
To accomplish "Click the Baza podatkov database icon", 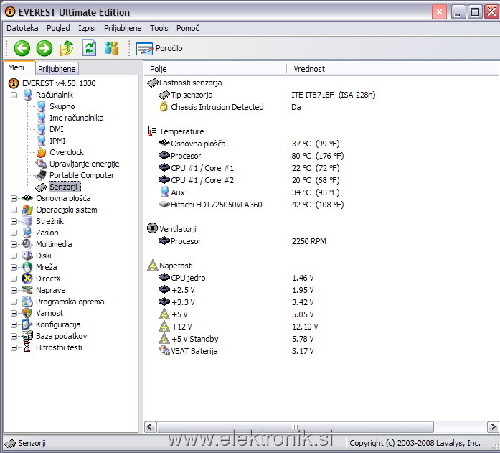I will click(27, 336).
